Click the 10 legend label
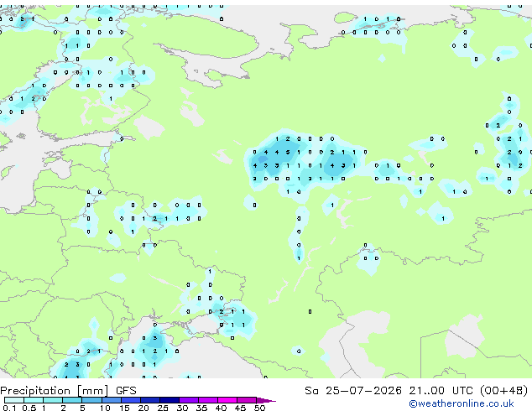Image resolution: width=532 pixels, height=411 pixels. [105, 408]
